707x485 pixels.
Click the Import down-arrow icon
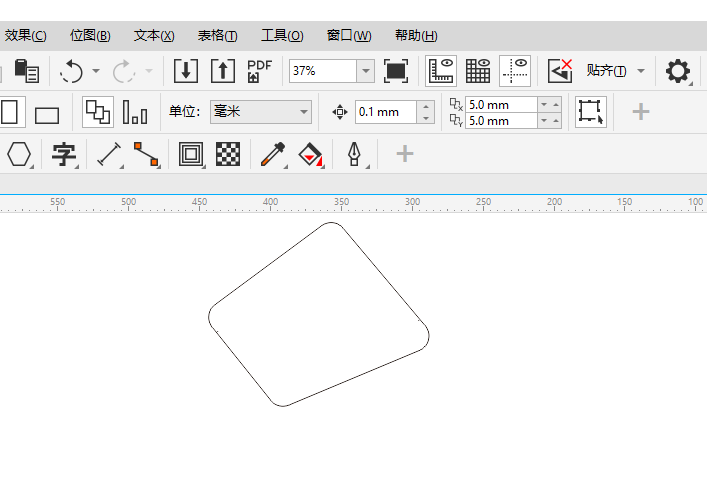coord(186,71)
